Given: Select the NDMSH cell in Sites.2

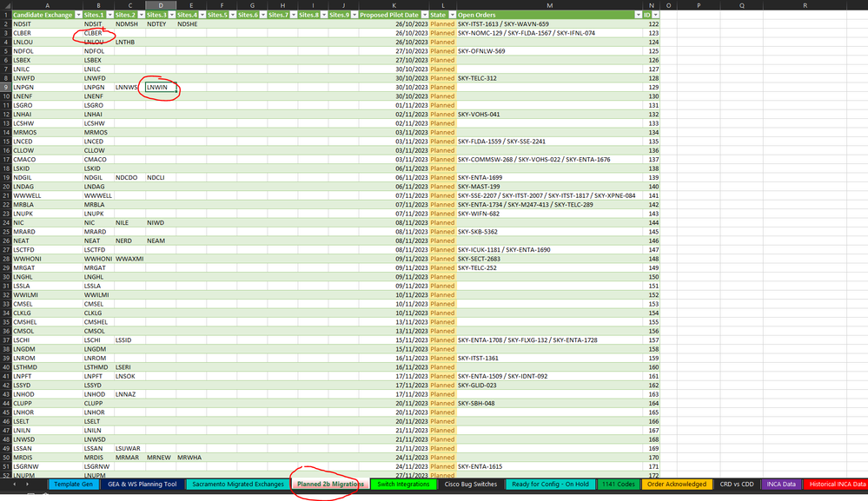Looking at the screenshot, I should (x=130, y=23).
